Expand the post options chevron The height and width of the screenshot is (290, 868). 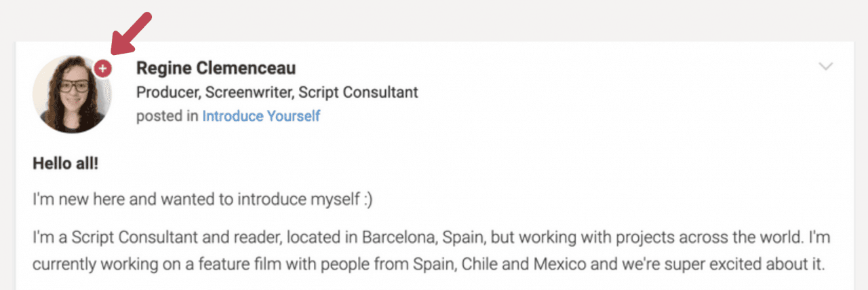tap(825, 67)
